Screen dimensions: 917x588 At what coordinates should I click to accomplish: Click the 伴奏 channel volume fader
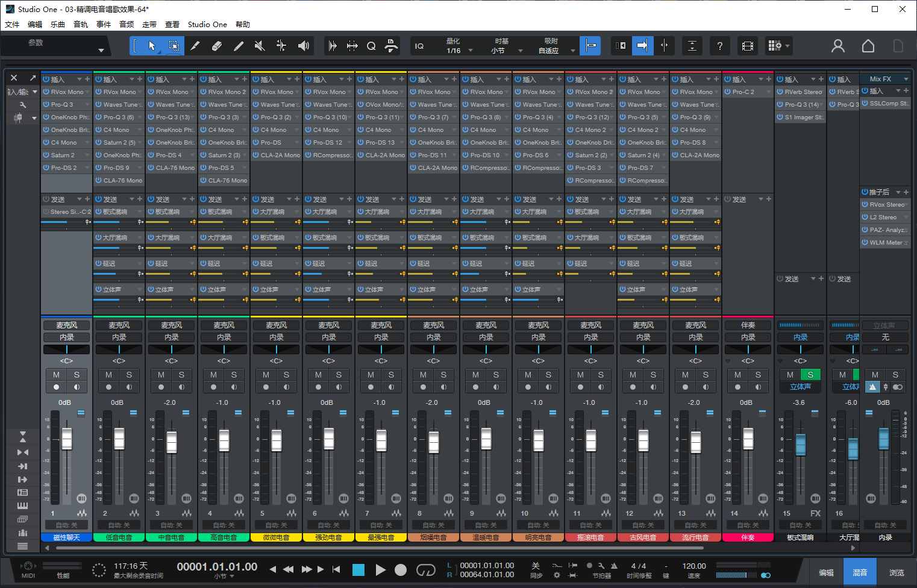click(748, 439)
